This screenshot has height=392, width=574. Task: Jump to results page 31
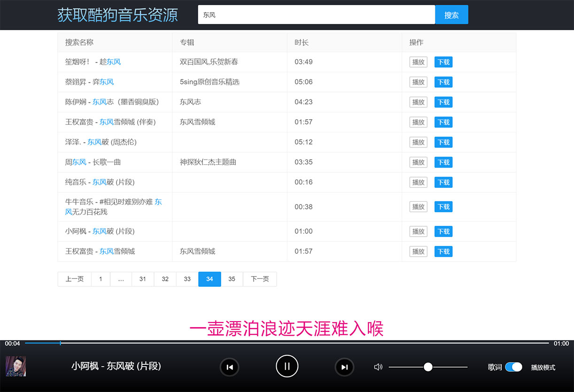pos(143,279)
